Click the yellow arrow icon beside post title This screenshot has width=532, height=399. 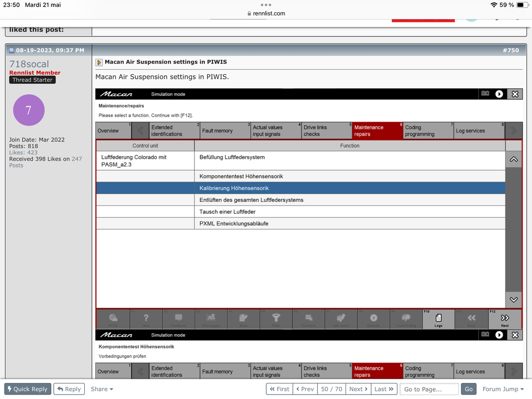[x=99, y=62]
